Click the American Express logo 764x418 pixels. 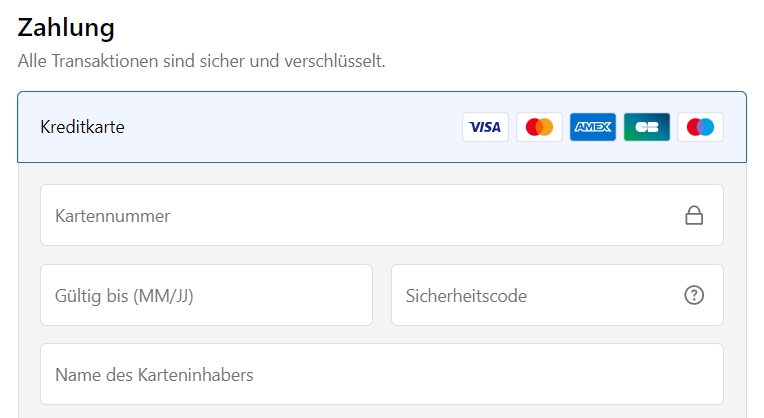[x=592, y=127]
